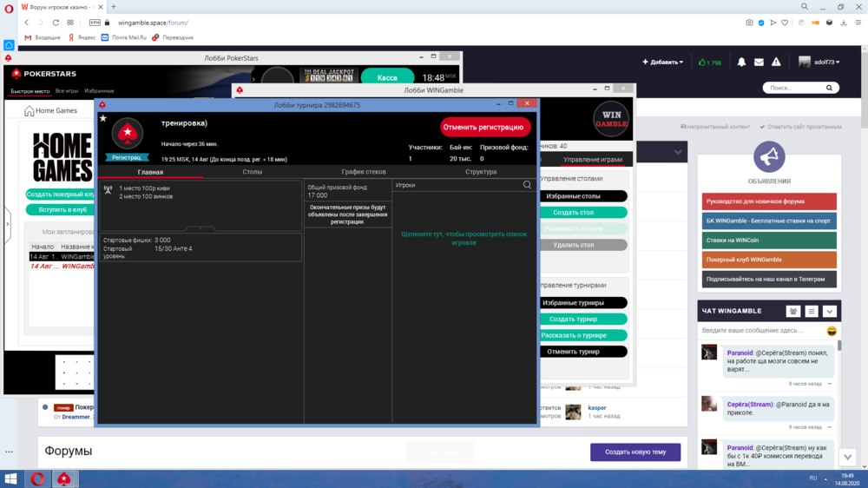Open the Управление играми tab in WINGamble lobby
This screenshot has width=868, height=488.
coord(592,160)
